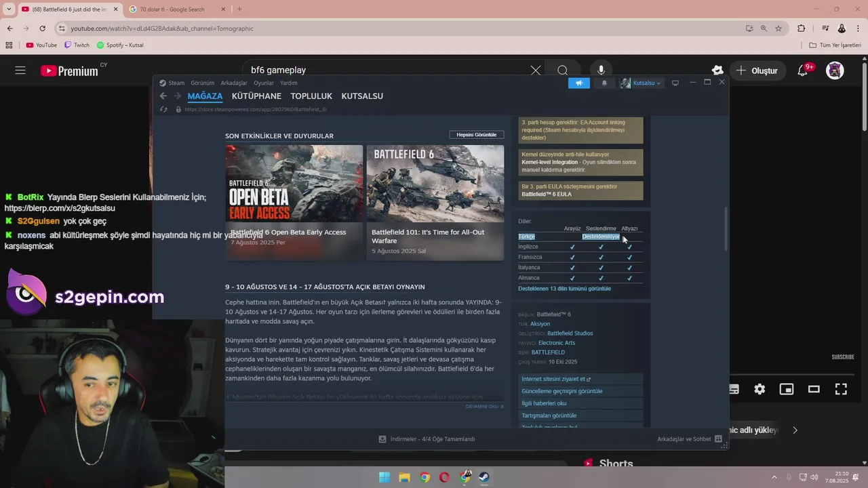Click Hepsini Görüntüle button

(x=477, y=135)
